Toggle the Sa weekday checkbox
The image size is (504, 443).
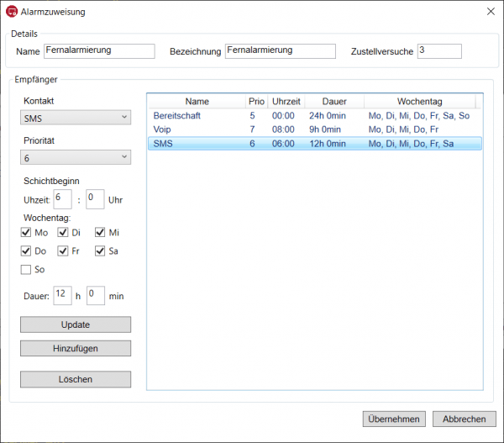tap(100, 251)
